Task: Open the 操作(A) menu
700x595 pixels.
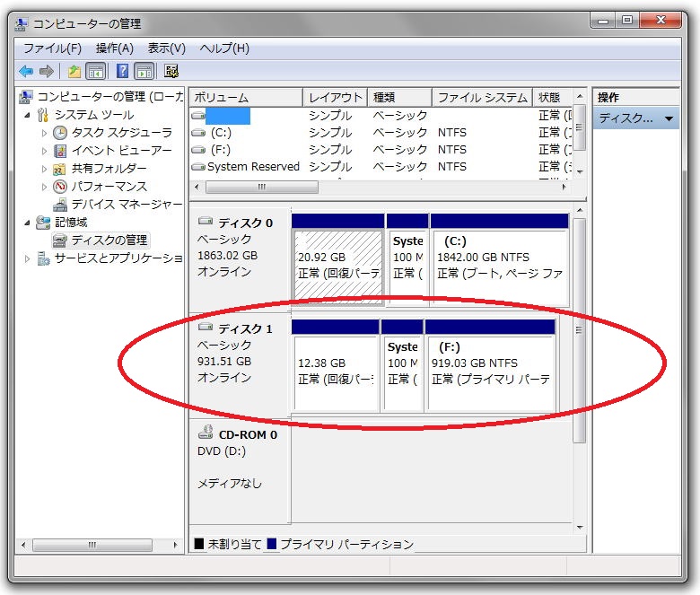Action: pyautogui.click(x=114, y=48)
